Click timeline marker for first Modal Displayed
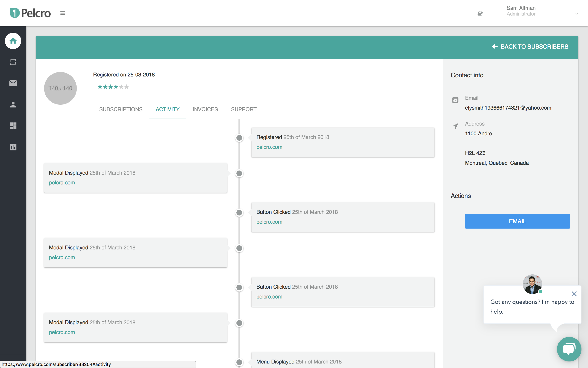588x368 pixels. click(x=239, y=173)
